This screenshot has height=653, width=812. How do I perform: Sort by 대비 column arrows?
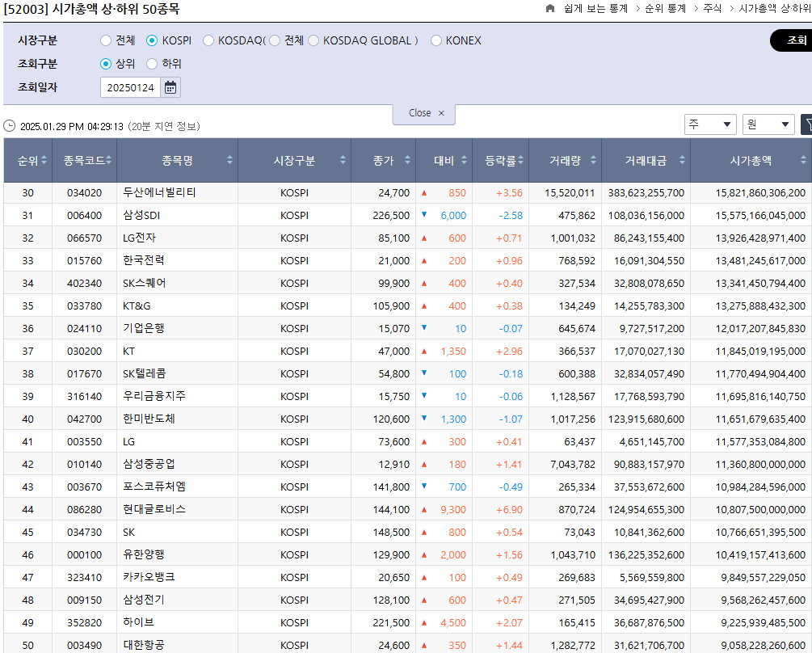click(464, 160)
